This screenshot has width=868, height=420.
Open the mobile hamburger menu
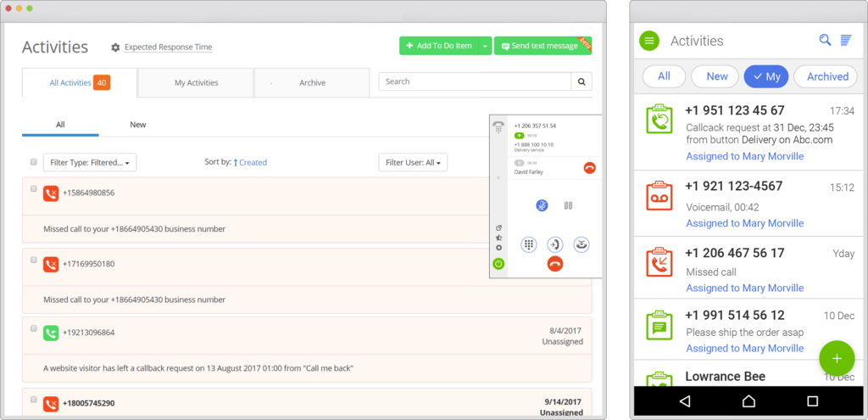649,41
